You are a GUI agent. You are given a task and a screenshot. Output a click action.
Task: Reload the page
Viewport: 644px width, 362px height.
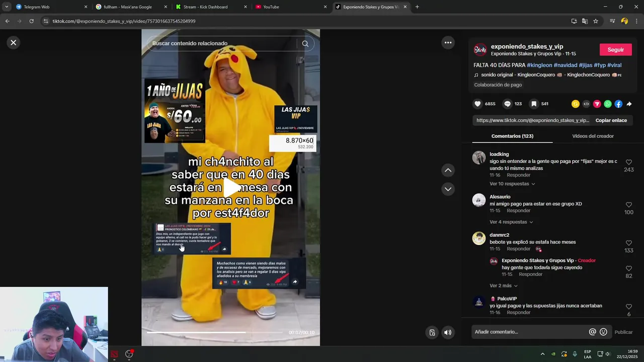(x=31, y=21)
